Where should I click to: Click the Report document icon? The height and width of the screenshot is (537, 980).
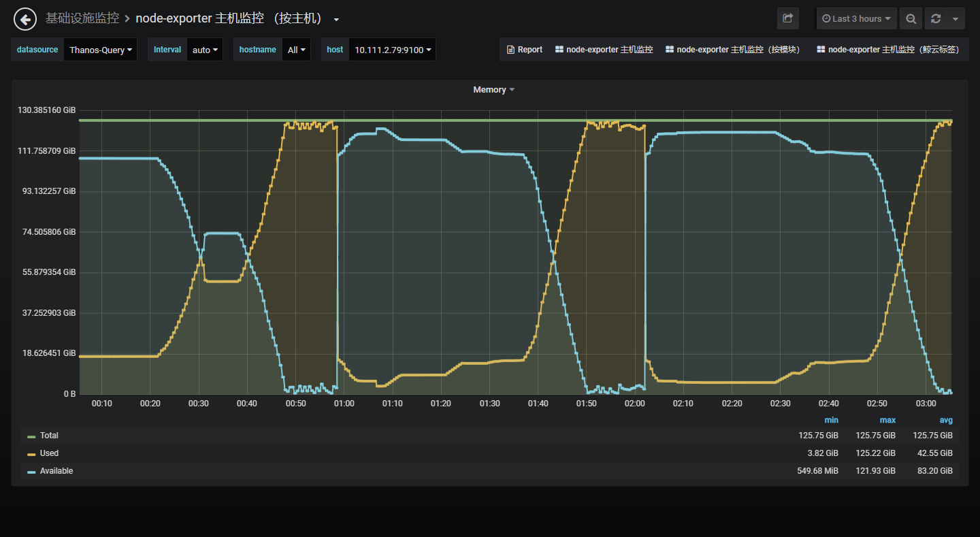tap(510, 50)
